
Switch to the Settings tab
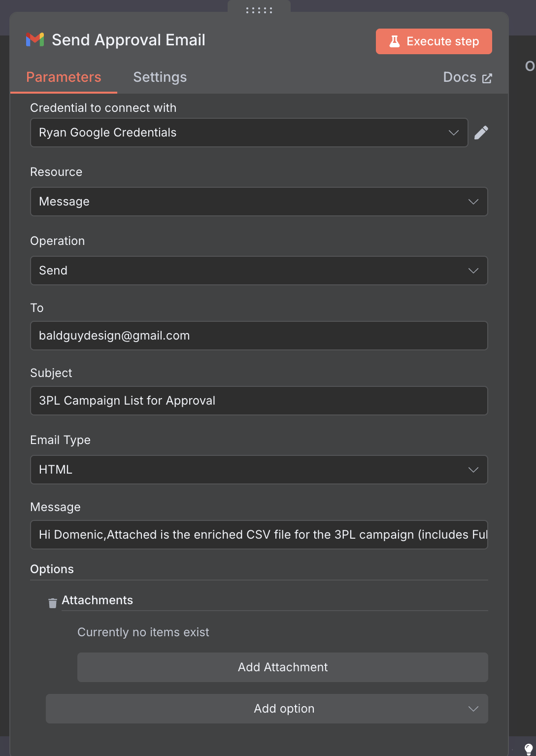(x=160, y=77)
